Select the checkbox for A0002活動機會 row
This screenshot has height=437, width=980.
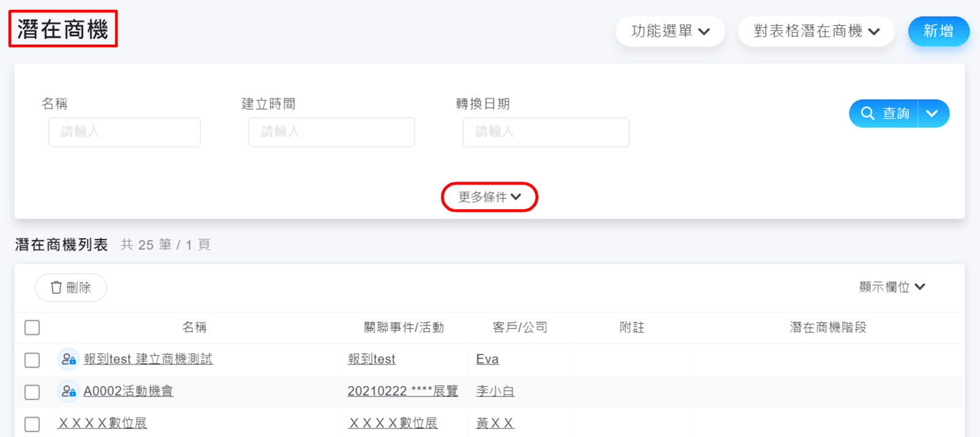pos(32,392)
